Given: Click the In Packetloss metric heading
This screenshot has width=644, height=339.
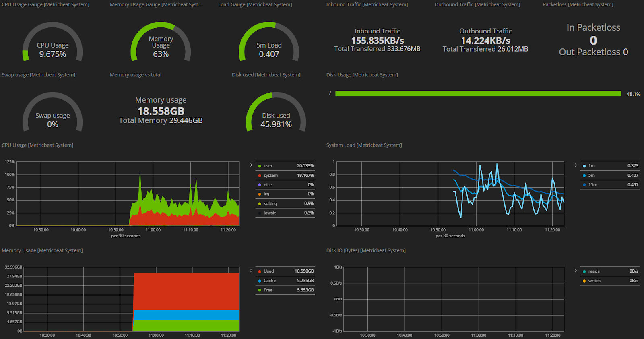Looking at the screenshot, I should [x=593, y=27].
